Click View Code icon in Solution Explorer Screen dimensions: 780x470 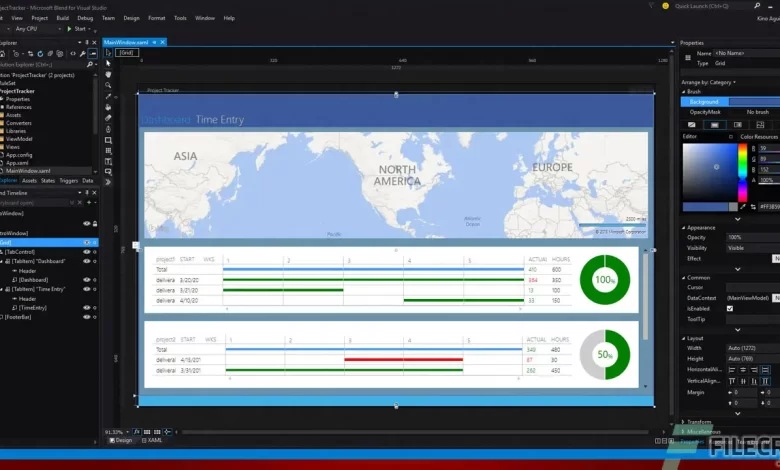[73, 54]
